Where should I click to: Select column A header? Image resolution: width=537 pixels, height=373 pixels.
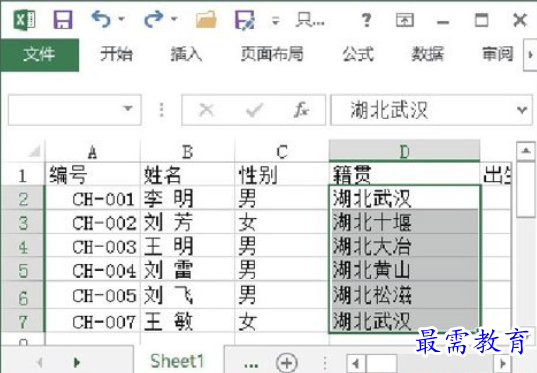click(92, 151)
